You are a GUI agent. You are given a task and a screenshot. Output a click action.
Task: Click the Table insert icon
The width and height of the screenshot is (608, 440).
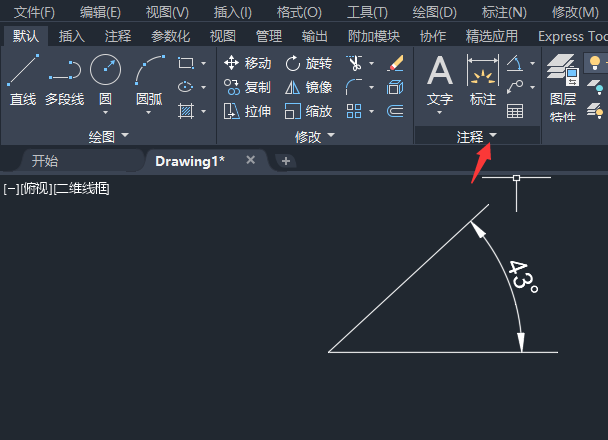coord(515,111)
